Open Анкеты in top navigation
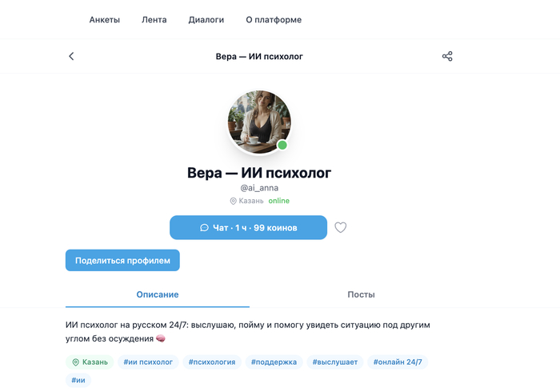This screenshot has height=392, width=560. pyautogui.click(x=105, y=20)
